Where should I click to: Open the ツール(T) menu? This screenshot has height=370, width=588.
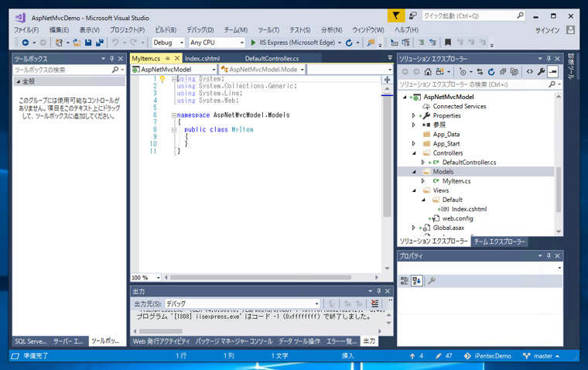click(x=268, y=30)
